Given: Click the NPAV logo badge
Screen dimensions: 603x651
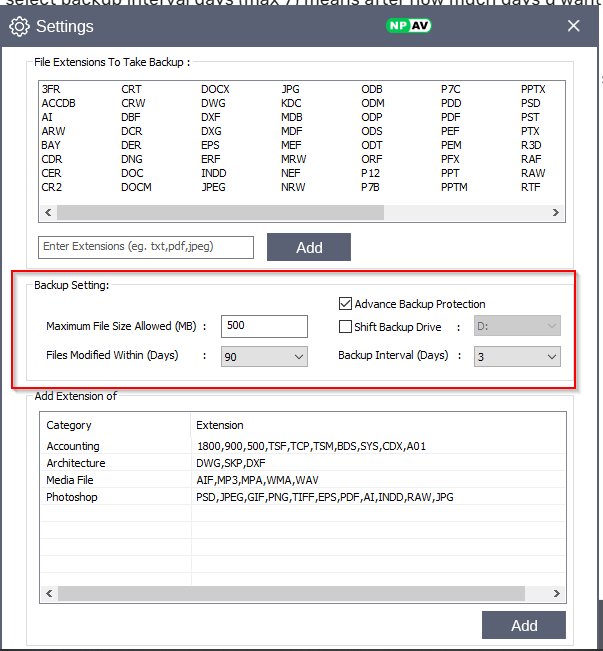Looking at the screenshot, I should coord(408,26).
